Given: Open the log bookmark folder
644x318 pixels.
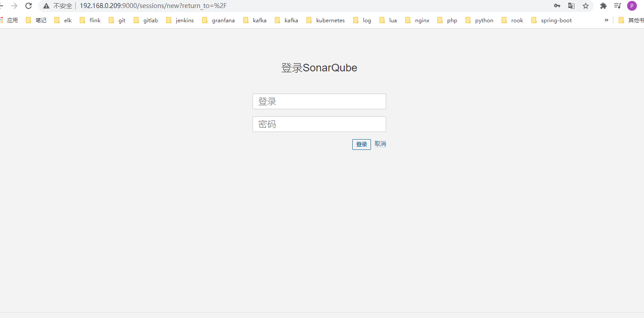Looking at the screenshot, I should pyautogui.click(x=362, y=20).
